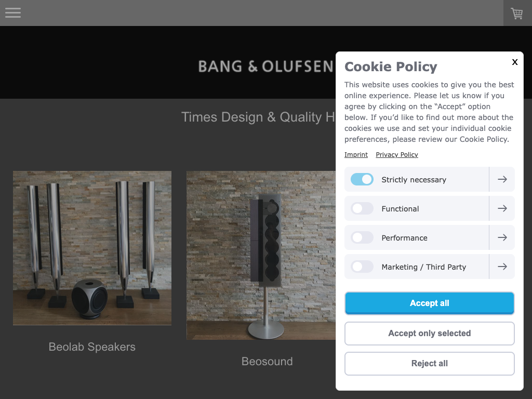This screenshot has height=399, width=532.
Task: Open the Beolab Speakers photo
Action: click(x=92, y=248)
